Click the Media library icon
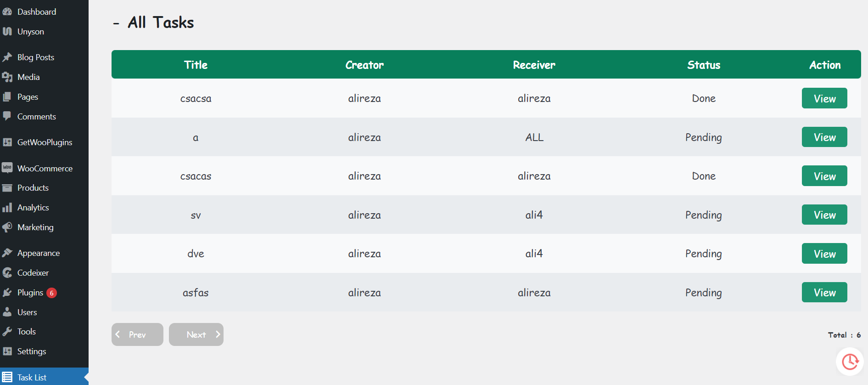 pyautogui.click(x=7, y=77)
